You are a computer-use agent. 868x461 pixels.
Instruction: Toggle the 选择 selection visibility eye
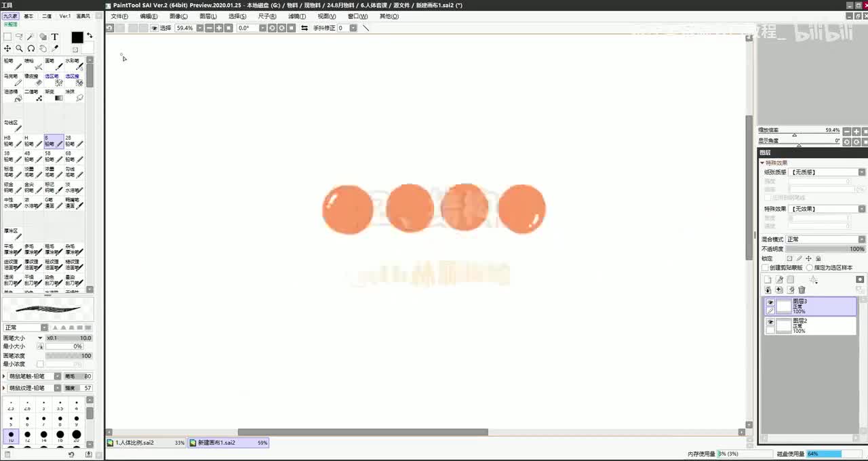pyautogui.click(x=154, y=28)
